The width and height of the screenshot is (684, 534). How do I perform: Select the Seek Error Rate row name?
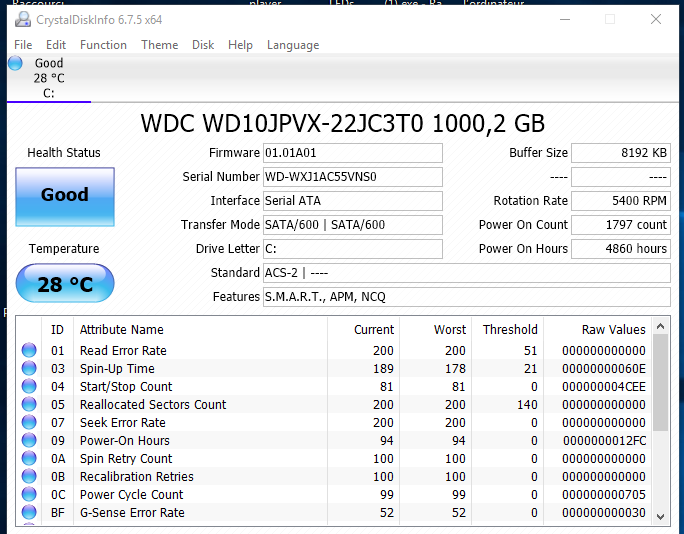pyautogui.click(x=123, y=422)
